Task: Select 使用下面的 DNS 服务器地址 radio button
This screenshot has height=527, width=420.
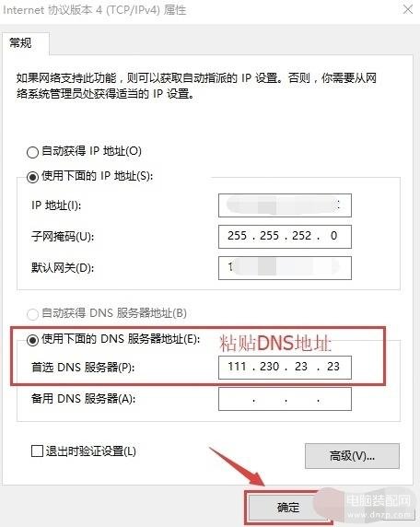Action: pos(32,340)
